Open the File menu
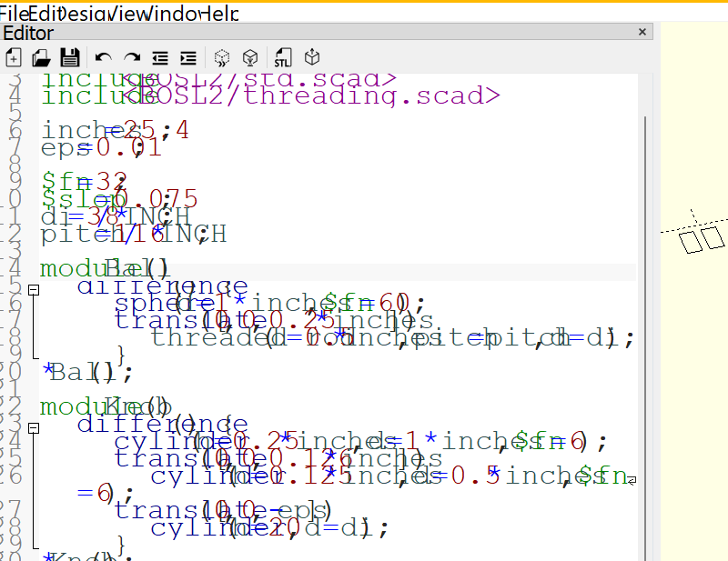 click(x=14, y=13)
